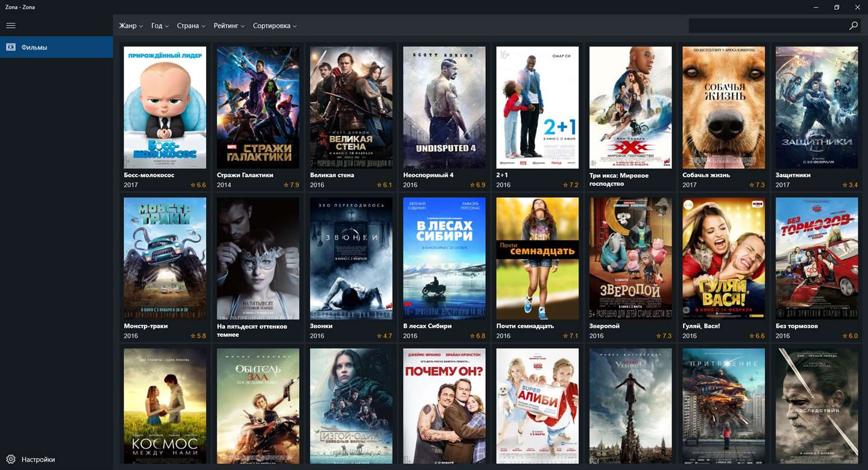Open the xXx Мировое господство poster
The image size is (868, 470).
(x=631, y=108)
